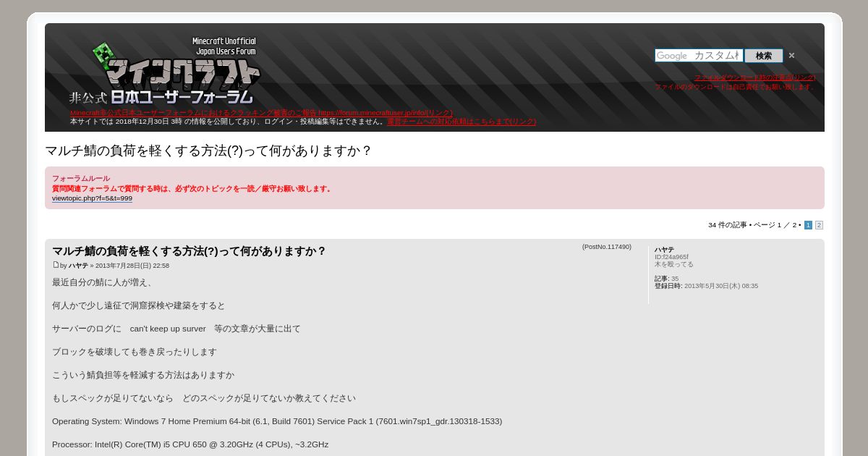Open the 運営チームへの対応依頼 link
This screenshot has height=456, width=868.
[x=461, y=122]
